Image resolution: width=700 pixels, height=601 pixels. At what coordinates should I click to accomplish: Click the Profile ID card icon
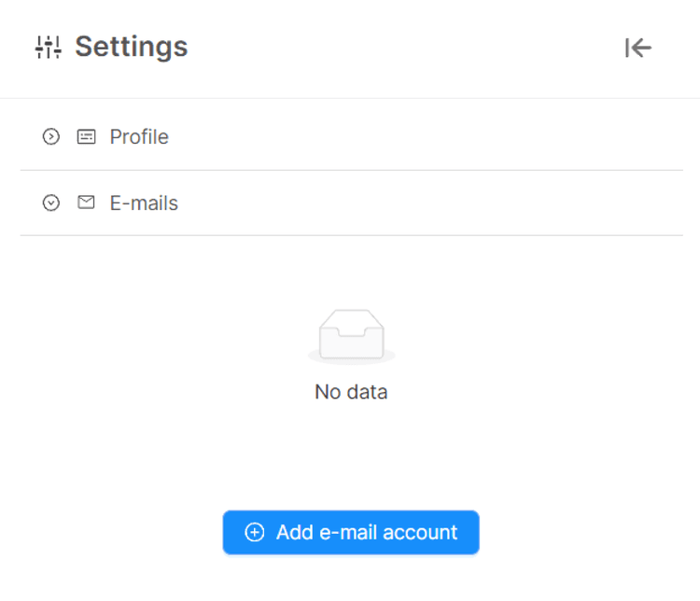tap(86, 137)
